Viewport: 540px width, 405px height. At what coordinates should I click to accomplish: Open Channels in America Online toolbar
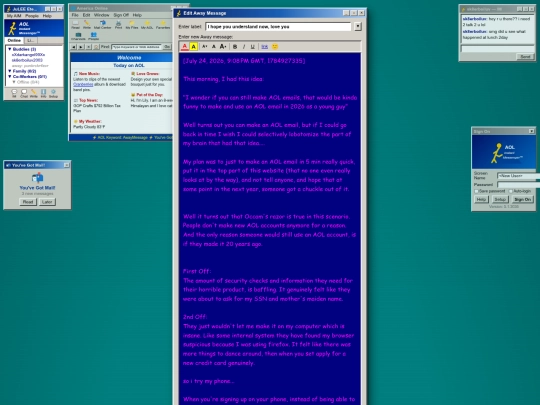tap(78, 37)
